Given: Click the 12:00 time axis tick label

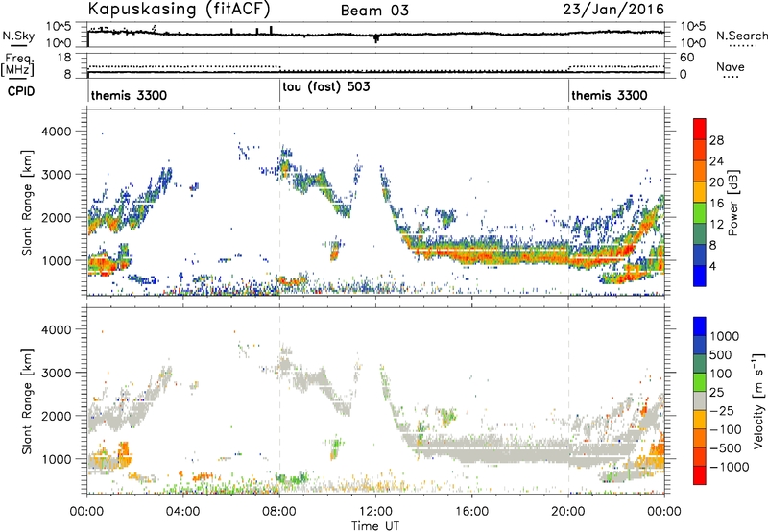Looking at the screenshot, I should [x=375, y=512].
